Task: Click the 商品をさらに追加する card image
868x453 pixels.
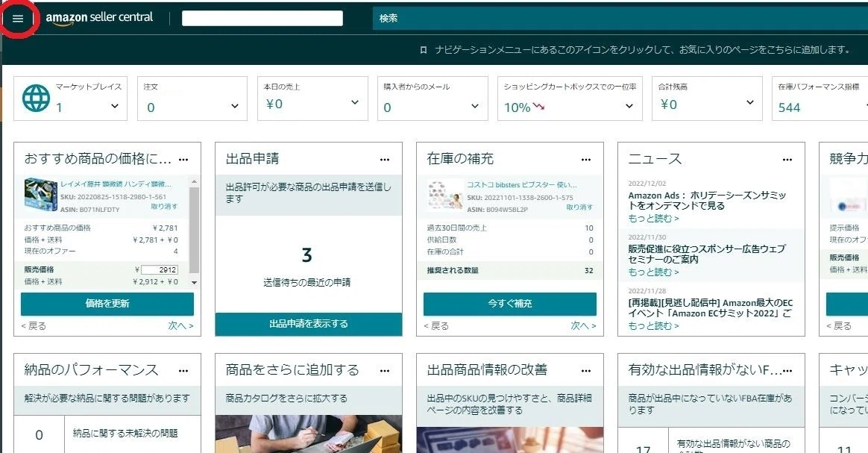Action: [308, 434]
